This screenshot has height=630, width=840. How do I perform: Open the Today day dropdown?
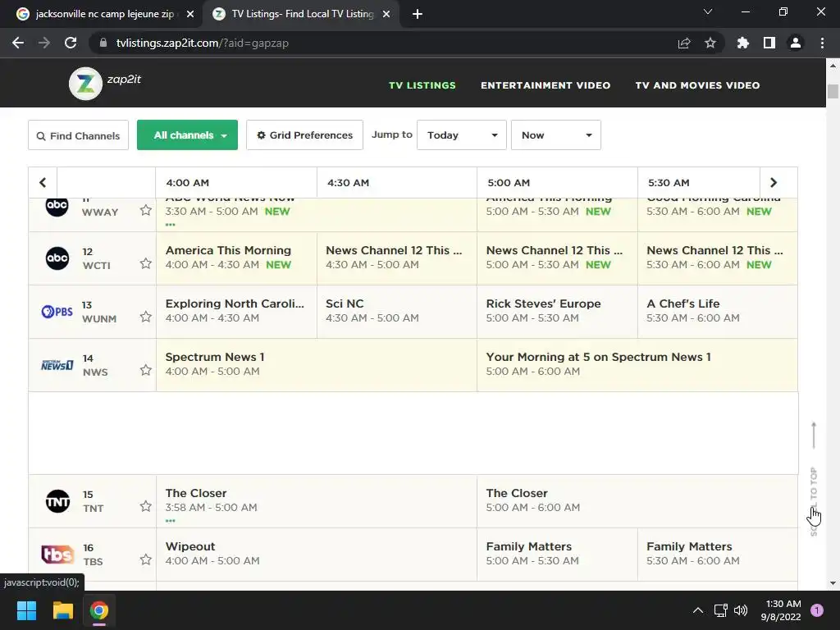coord(462,135)
